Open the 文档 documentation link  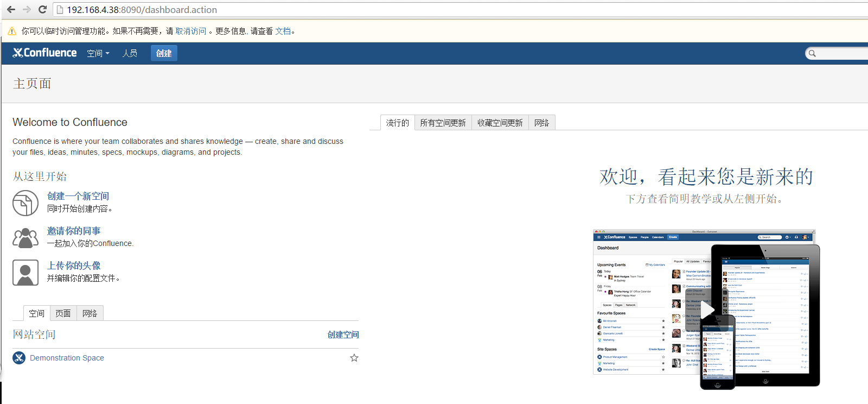pyautogui.click(x=283, y=31)
